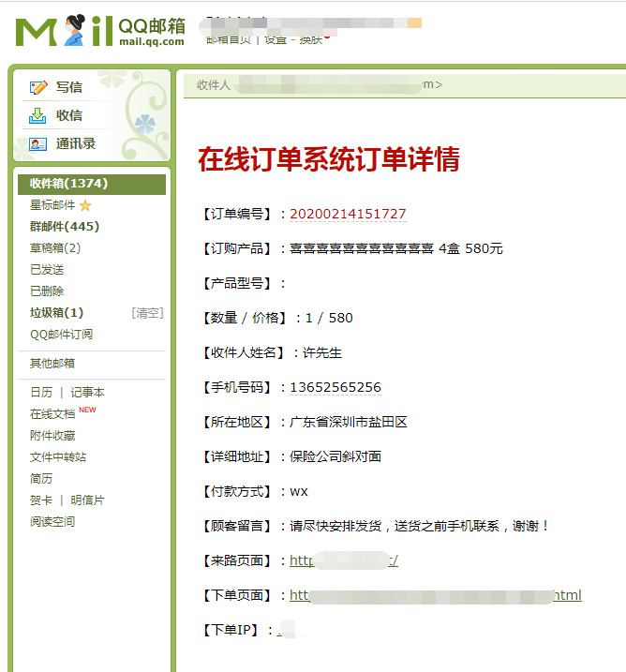Open the 简历 resume page
This screenshot has height=672, width=626.
41,479
